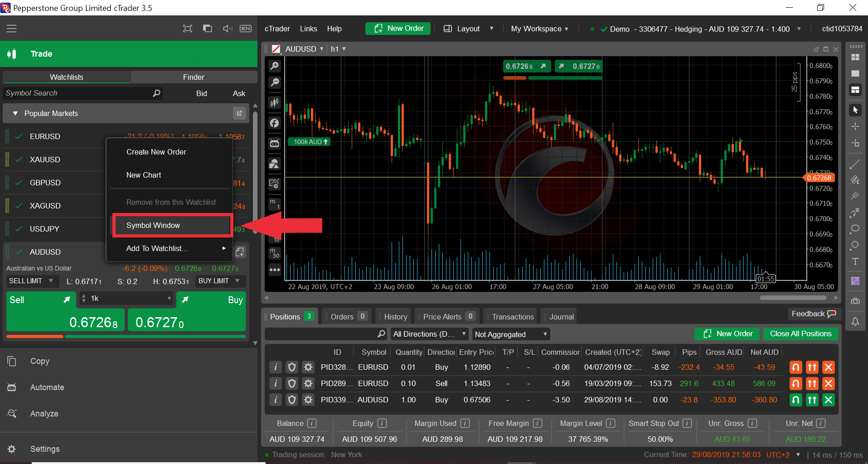This screenshot has height=464, width=868.
Task: Open My Workspace dropdown
Action: (x=539, y=29)
